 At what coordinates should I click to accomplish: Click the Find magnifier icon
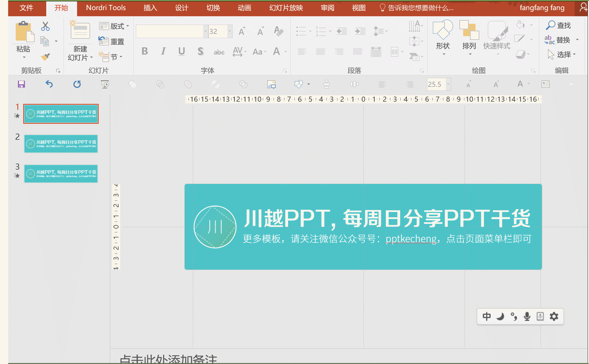[550, 25]
